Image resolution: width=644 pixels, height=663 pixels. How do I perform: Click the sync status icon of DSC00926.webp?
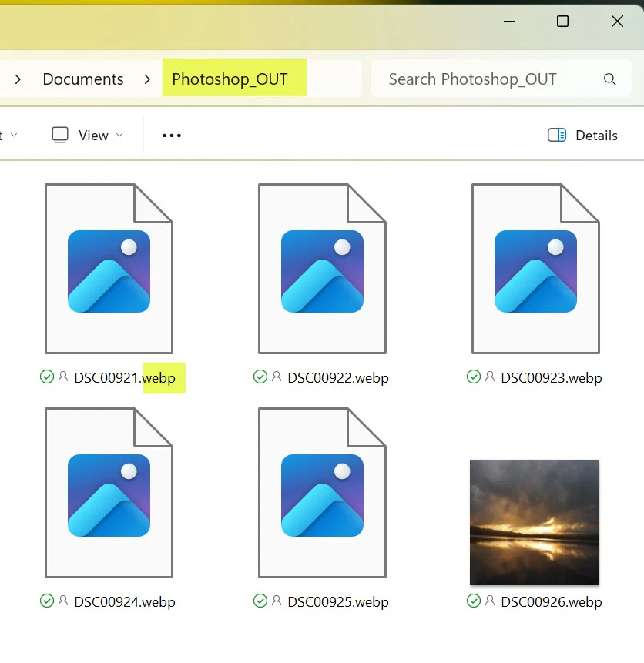[474, 601]
